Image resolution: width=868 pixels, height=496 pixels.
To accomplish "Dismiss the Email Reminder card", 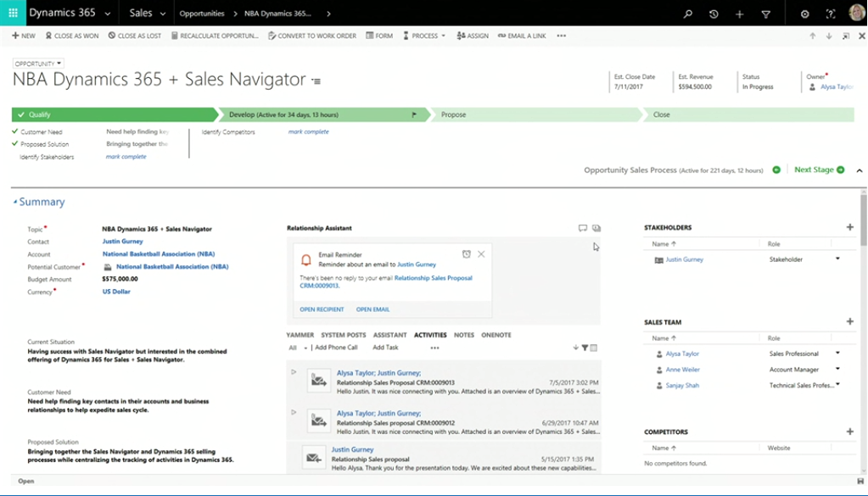I will [481, 254].
